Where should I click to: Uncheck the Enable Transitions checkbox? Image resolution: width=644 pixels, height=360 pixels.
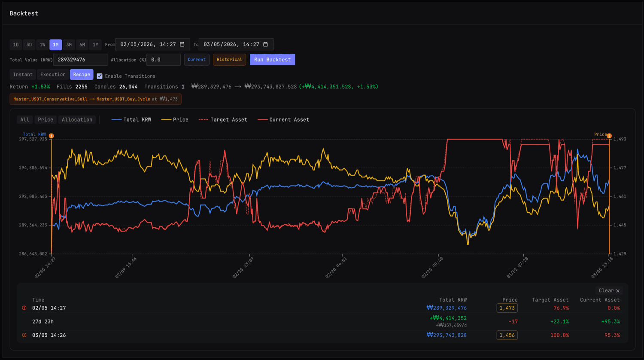tap(100, 76)
